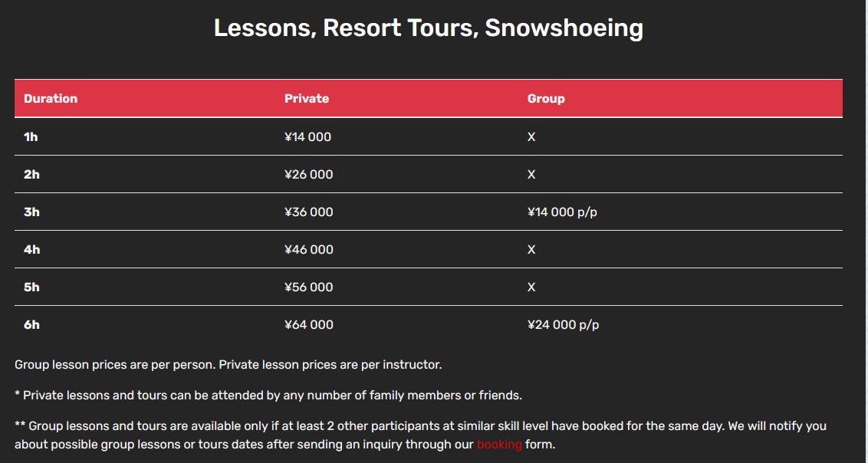Viewport: 868px width, 463px height.
Task: Click the Private column header
Action: [307, 98]
